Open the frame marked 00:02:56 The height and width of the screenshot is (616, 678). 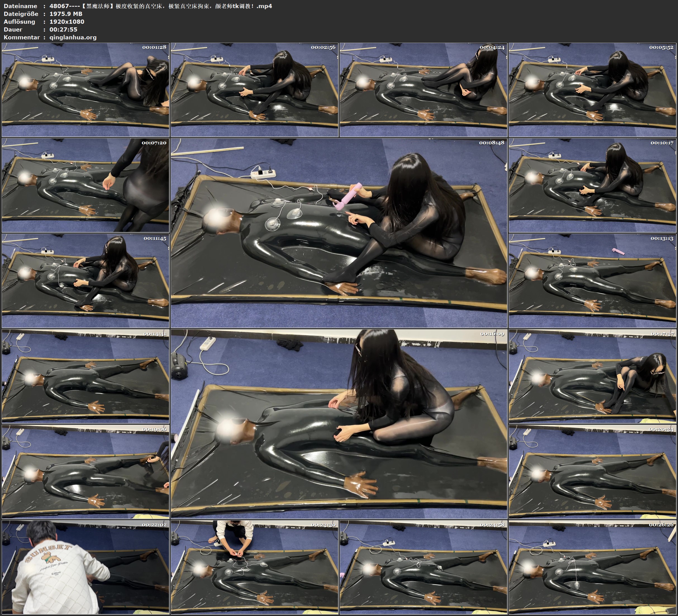[254, 89]
